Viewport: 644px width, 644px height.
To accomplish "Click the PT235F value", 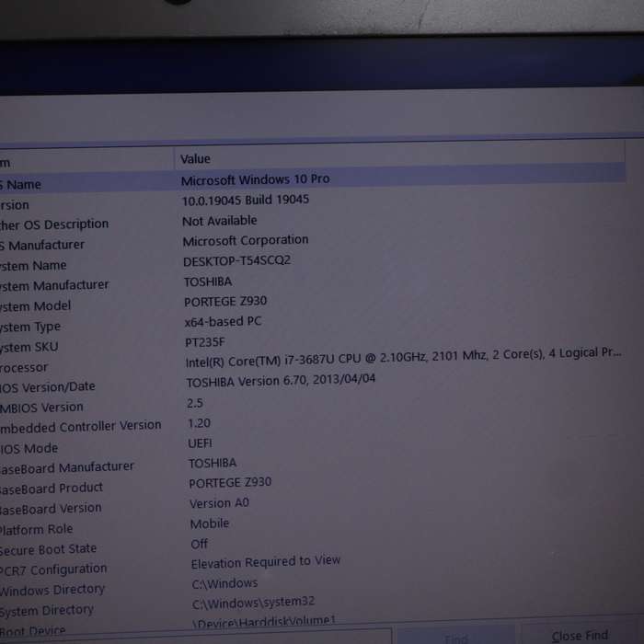I will tap(205, 341).
